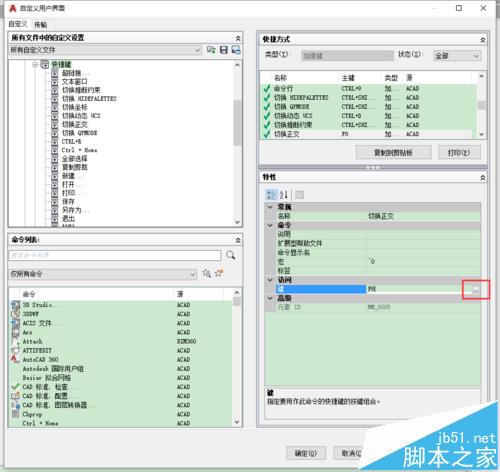Collapse the 高级 property group
Image resolution: width=500 pixels, height=472 pixels.
[x=270, y=298]
